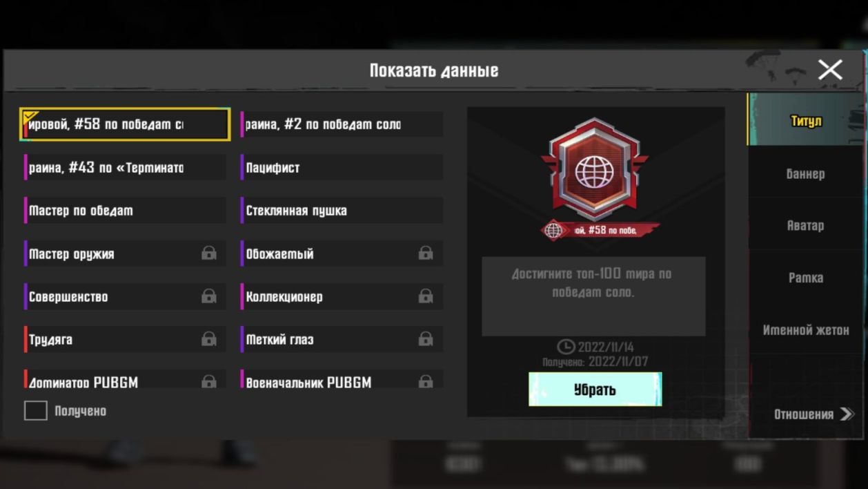Screen dimensions: 868x489
Task: Click the lock icon next to Меткий глаз
Action: coord(426,339)
